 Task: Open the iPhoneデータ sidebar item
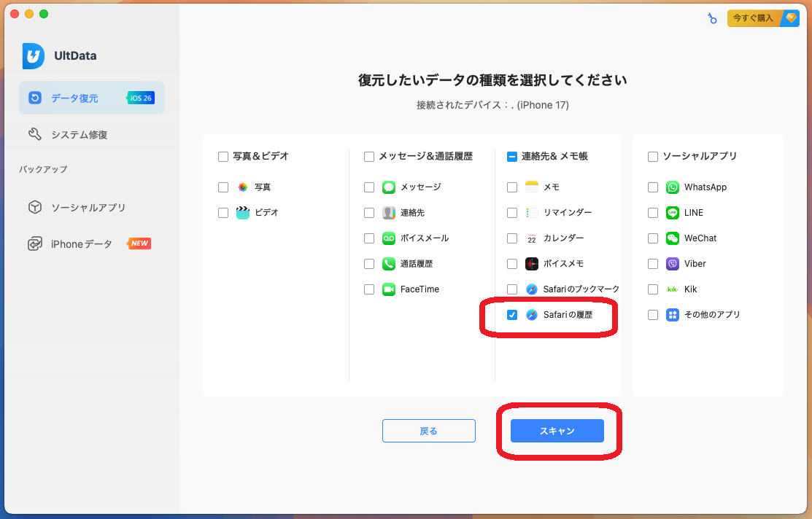92,243
